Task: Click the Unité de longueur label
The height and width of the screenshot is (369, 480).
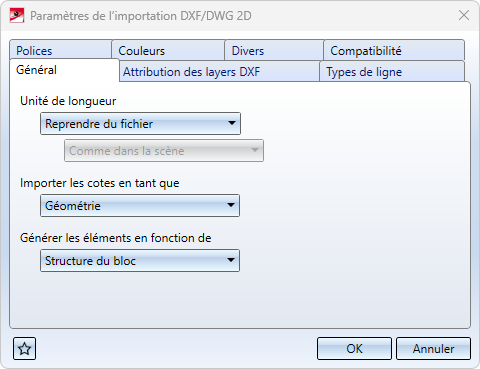Action: 68,101
